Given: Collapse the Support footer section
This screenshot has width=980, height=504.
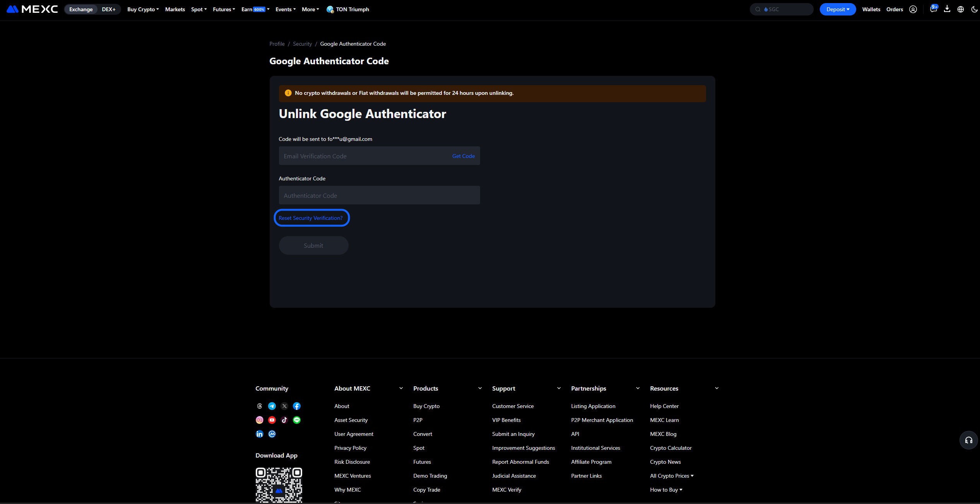Looking at the screenshot, I should (559, 388).
